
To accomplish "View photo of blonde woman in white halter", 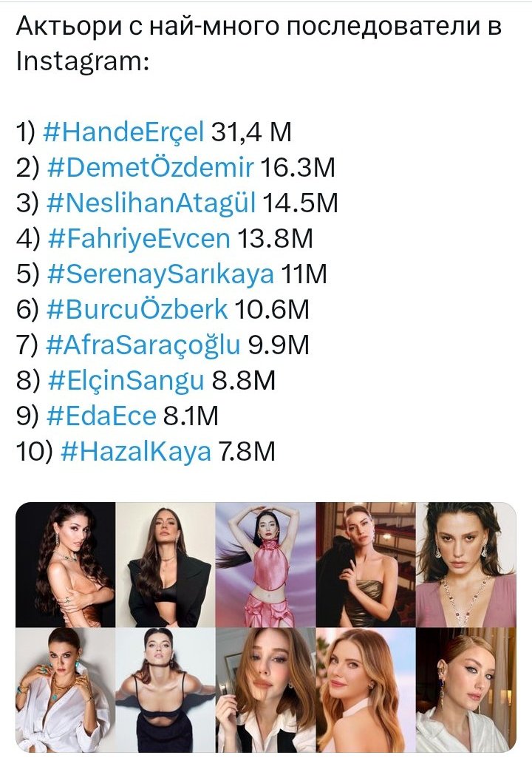I will click(366, 690).
